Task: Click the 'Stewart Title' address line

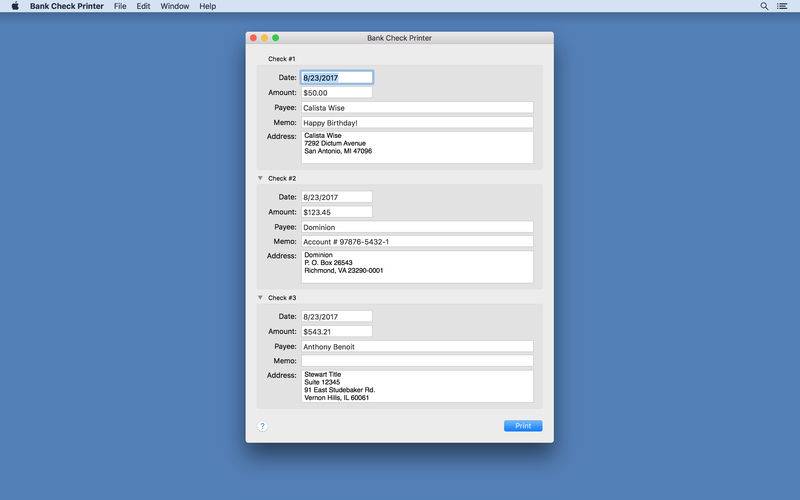Action: (322, 374)
